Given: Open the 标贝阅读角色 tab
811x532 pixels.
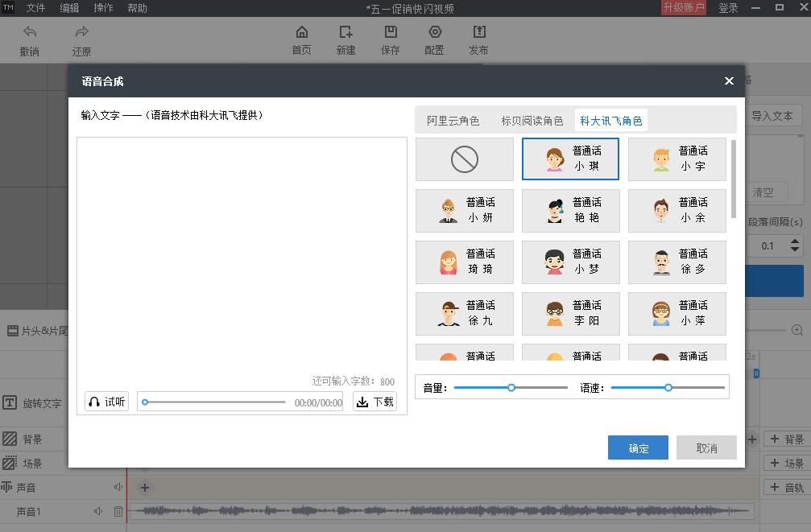Looking at the screenshot, I should pos(532,121).
